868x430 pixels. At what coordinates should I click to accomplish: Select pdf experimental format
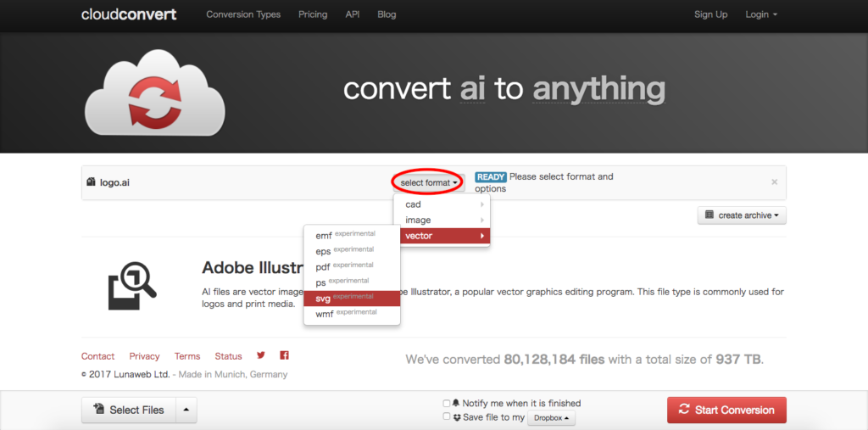coord(352,266)
